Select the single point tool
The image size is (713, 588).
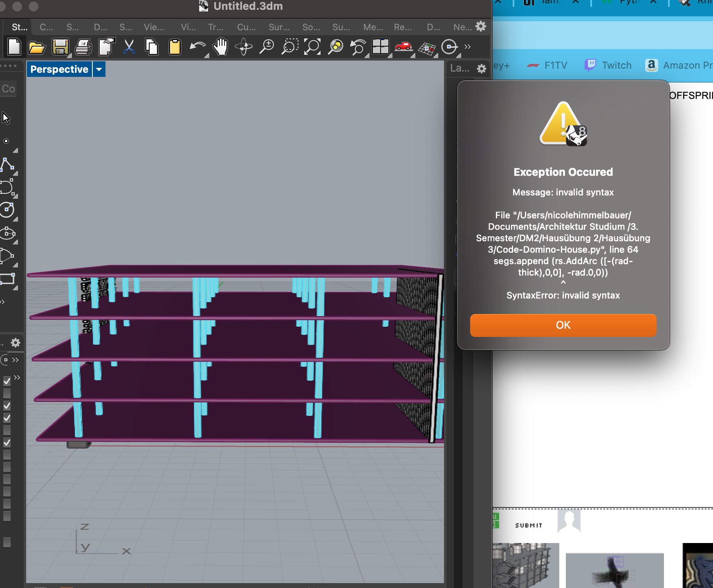(7, 141)
